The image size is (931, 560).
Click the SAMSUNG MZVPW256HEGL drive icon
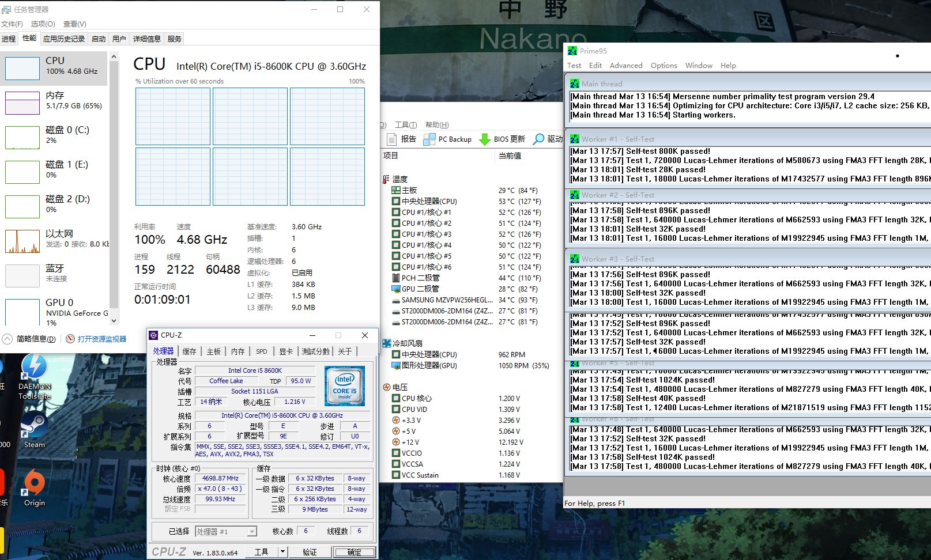click(x=396, y=300)
